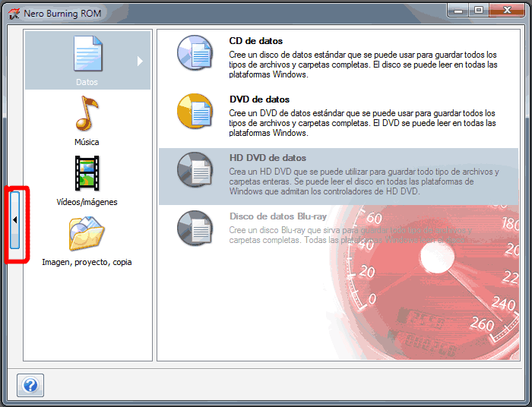This screenshot has height=407, width=532.
Task: Choose the Vídeos/imágenes filmstrip icon
Action: tap(87, 173)
